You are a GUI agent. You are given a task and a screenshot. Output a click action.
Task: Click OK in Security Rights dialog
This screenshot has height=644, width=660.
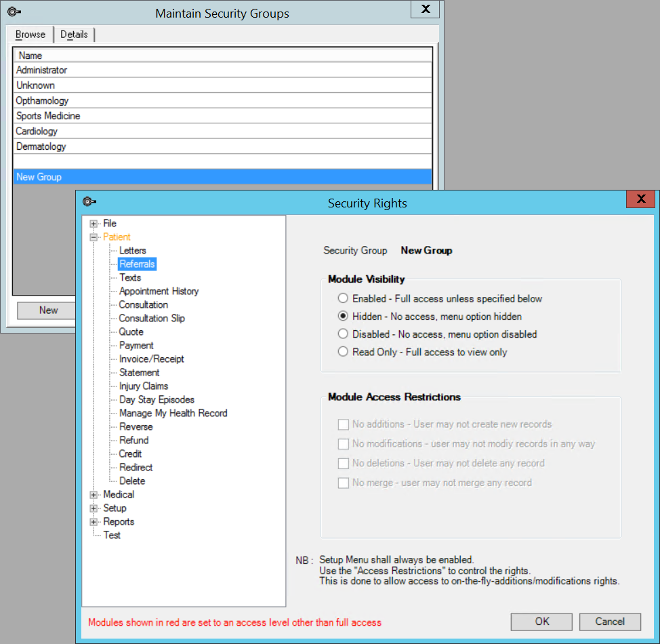(541, 622)
